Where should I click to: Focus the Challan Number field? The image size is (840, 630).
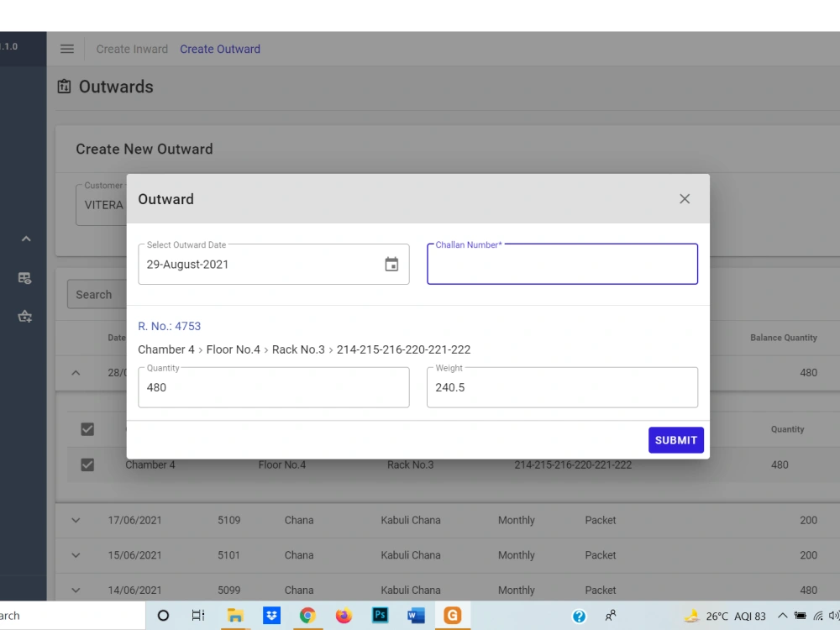[x=563, y=264]
